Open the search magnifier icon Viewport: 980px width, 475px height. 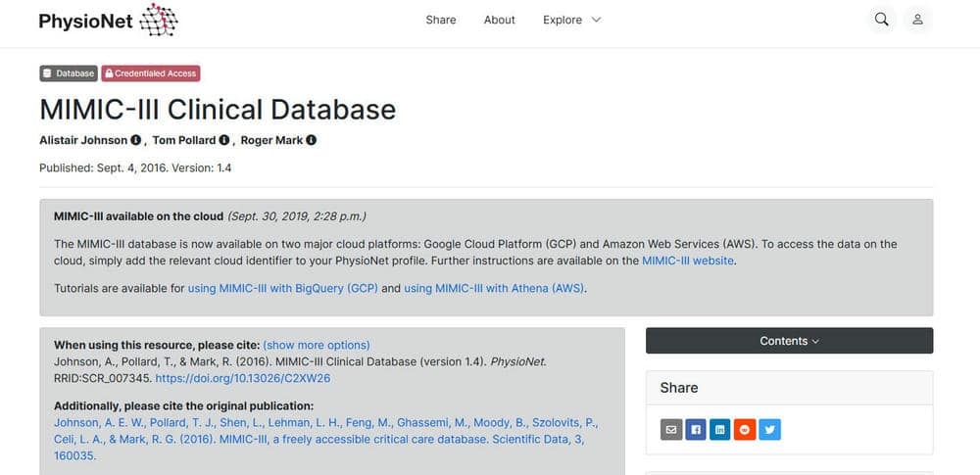pyautogui.click(x=881, y=20)
